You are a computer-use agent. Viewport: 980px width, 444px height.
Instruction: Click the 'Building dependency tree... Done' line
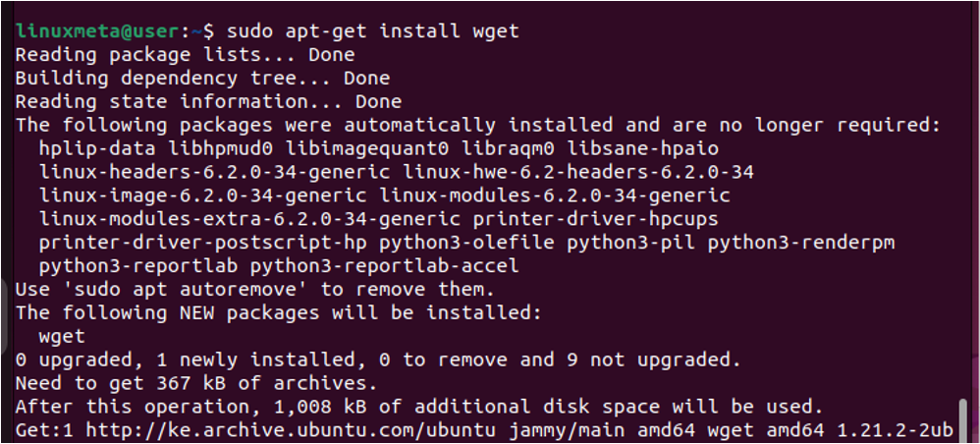click(202, 79)
